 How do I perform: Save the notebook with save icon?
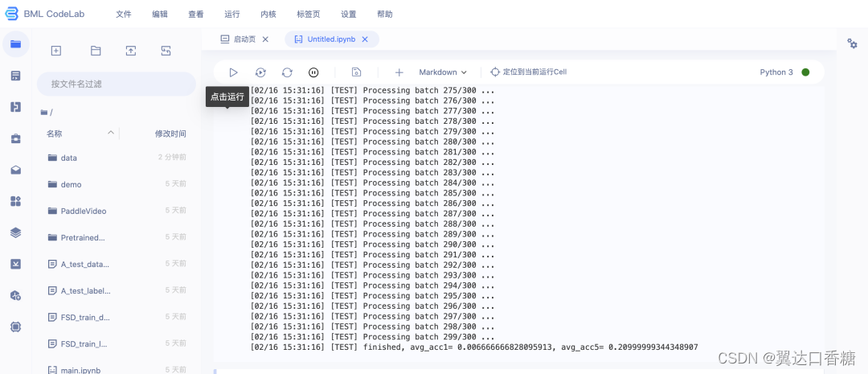click(357, 72)
